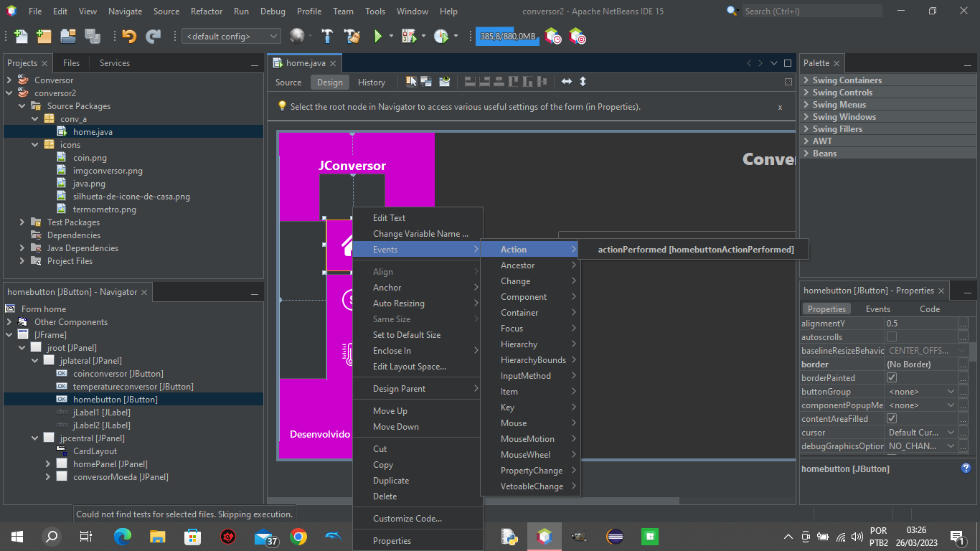Click the Selection Mode icon in designer toolbar
The height and width of the screenshot is (551, 980).
(x=412, y=82)
